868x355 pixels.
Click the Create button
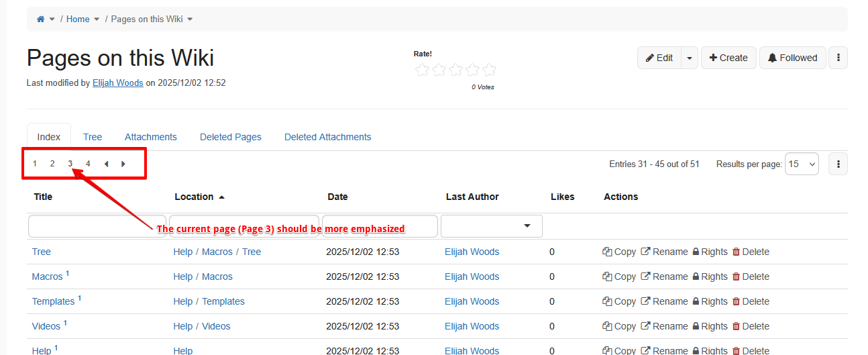pos(728,58)
